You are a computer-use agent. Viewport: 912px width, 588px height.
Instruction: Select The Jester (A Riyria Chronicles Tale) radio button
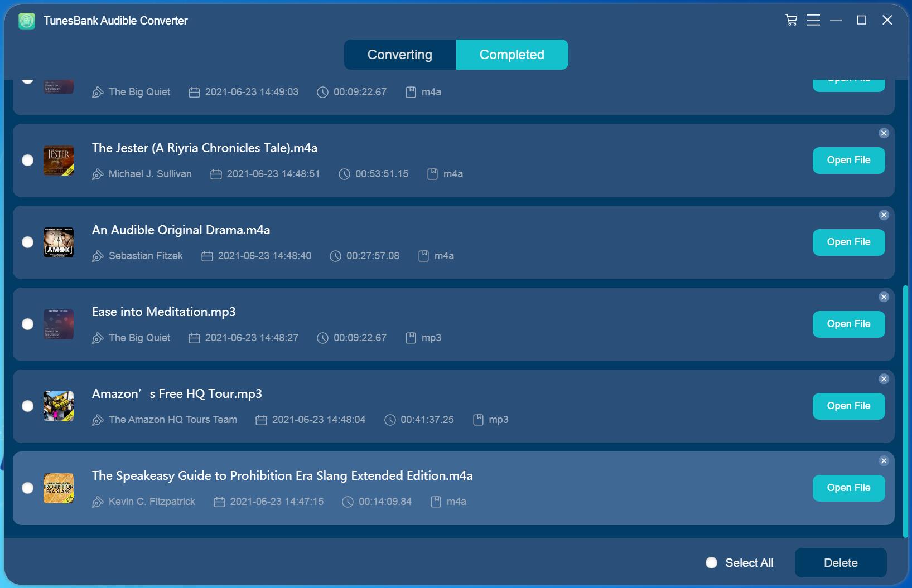(x=27, y=161)
